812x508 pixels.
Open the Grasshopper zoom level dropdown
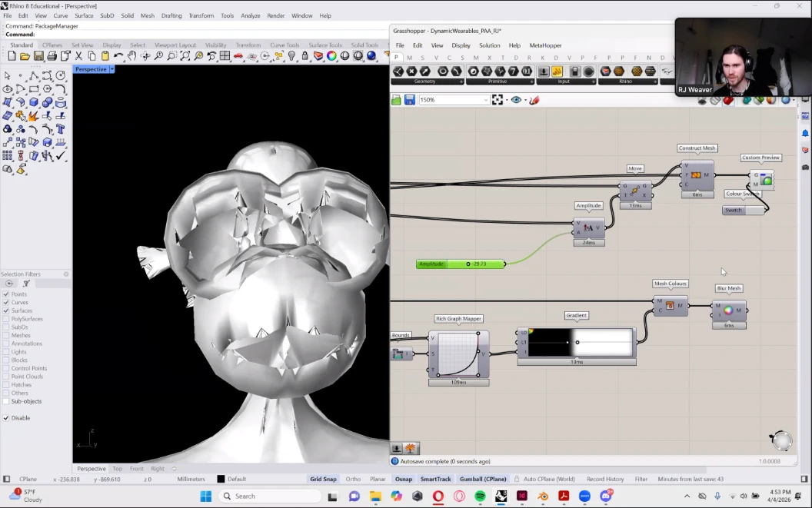point(485,100)
